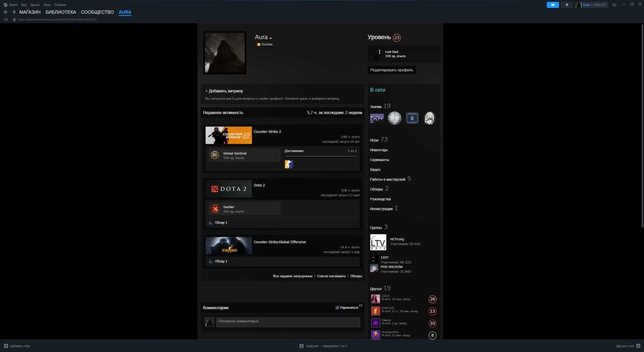Open Обзор 1 under Dota 2
The image size is (644, 352).
(x=221, y=223)
